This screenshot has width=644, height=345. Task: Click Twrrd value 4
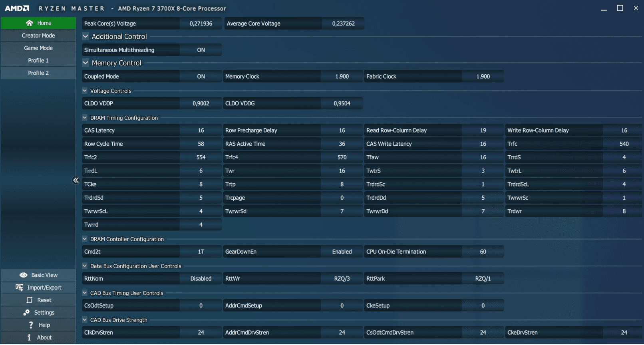tap(201, 224)
